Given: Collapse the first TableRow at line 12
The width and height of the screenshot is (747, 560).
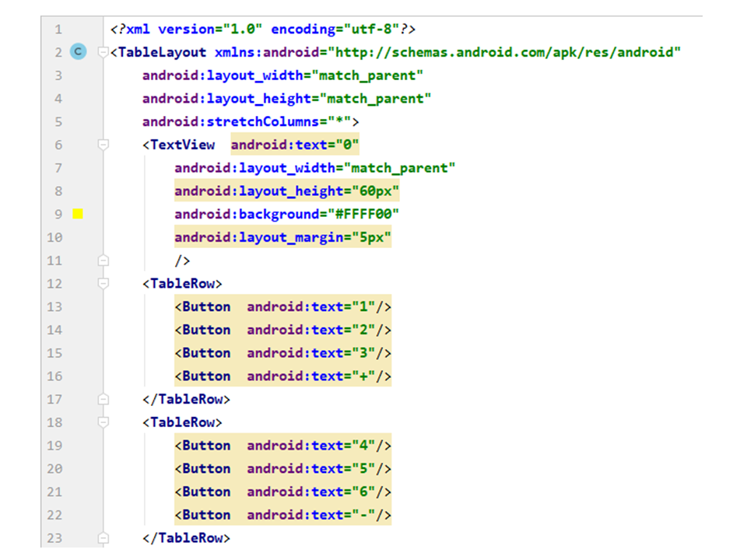Looking at the screenshot, I should [103, 284].
